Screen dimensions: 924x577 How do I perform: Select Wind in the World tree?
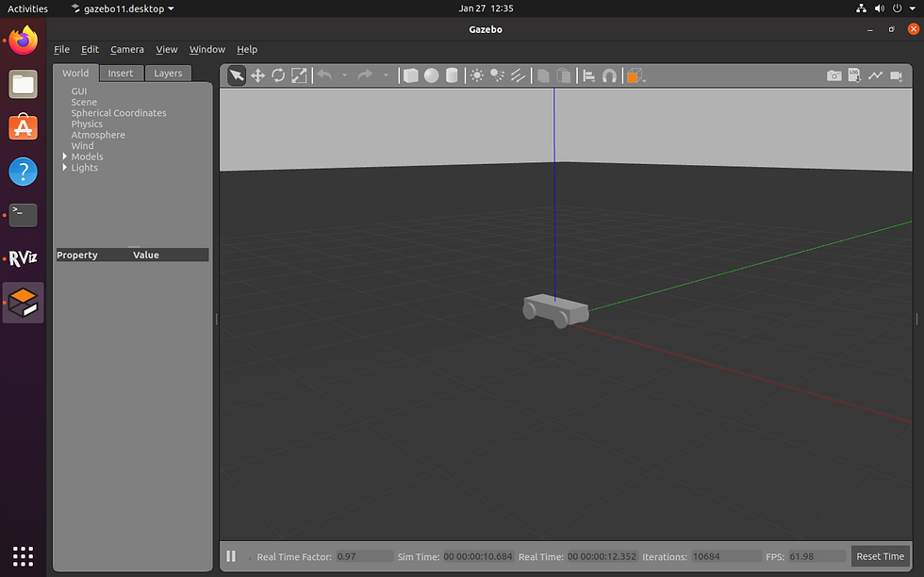83,145
